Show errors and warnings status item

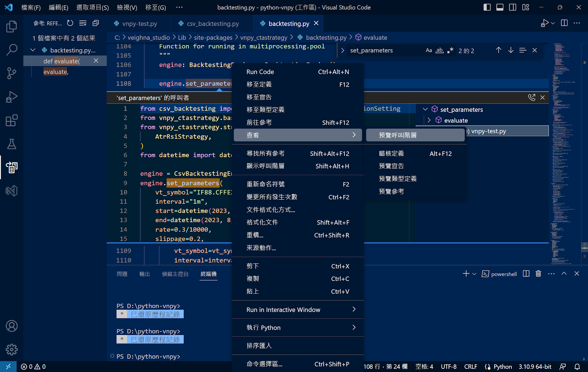(x=33, y=366)
